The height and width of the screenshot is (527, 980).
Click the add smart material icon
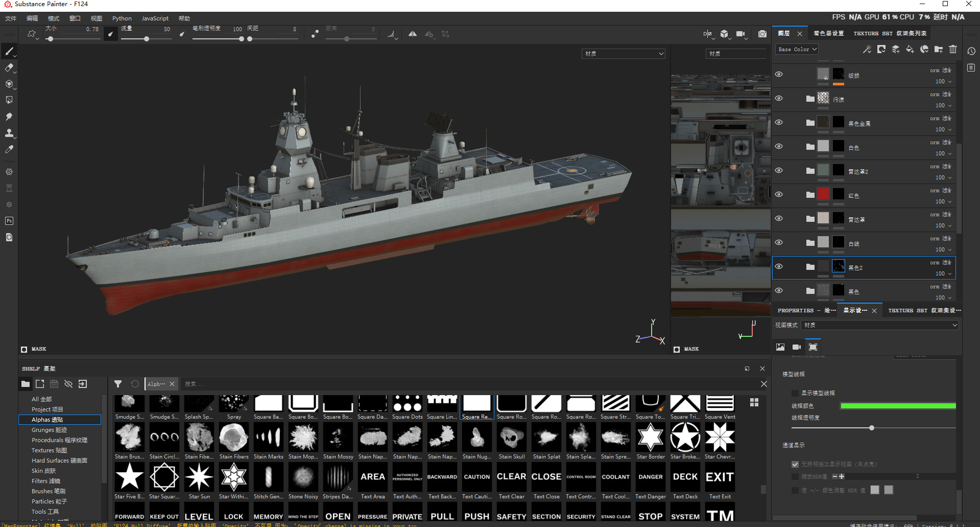point(924,49)
